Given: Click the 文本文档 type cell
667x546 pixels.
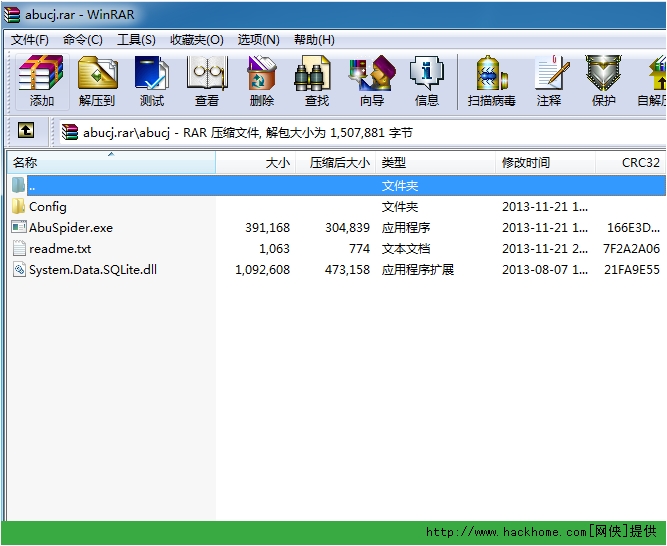Looking at the screenshot, I should pyautogui.click(x=406, y=249).
